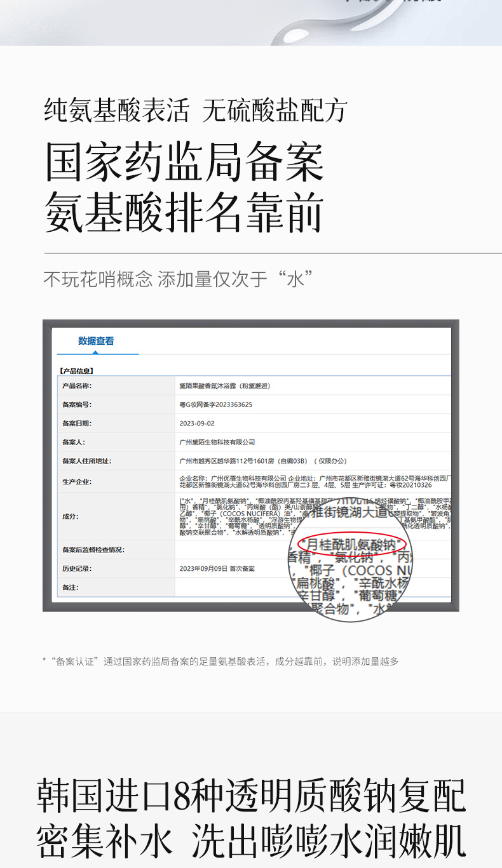Click the 备案后监督检查情况 row label

93,549
